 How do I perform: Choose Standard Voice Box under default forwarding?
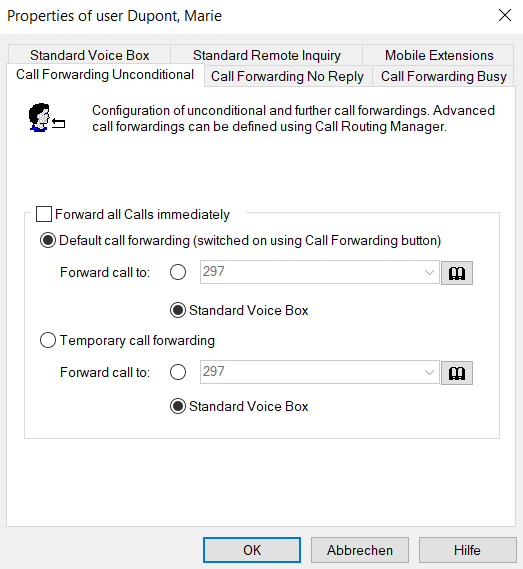178,310
